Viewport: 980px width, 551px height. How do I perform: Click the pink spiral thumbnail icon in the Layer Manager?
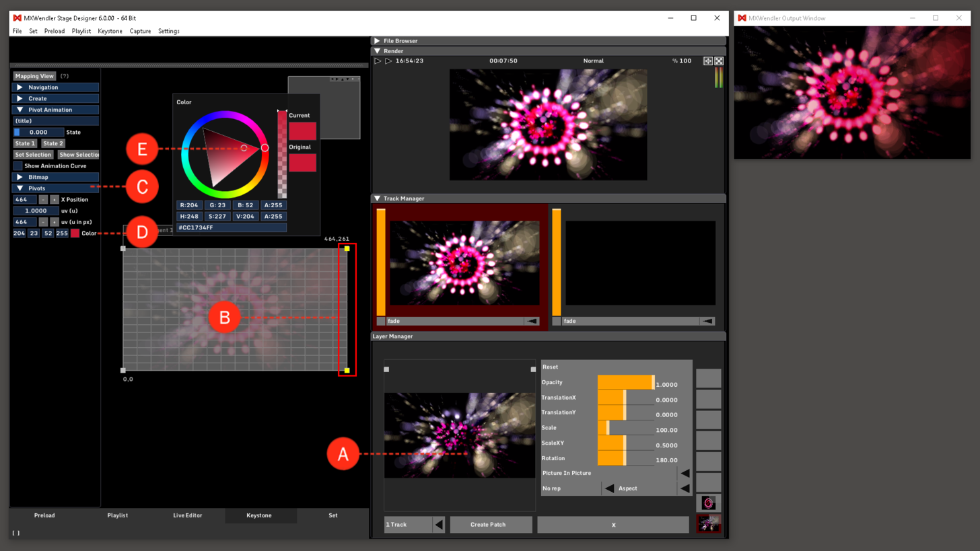708,503
